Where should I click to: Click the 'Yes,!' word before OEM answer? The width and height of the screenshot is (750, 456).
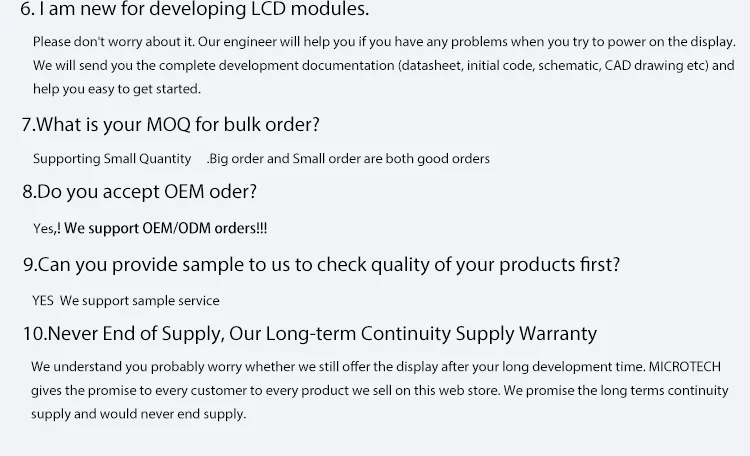(46, 228)
